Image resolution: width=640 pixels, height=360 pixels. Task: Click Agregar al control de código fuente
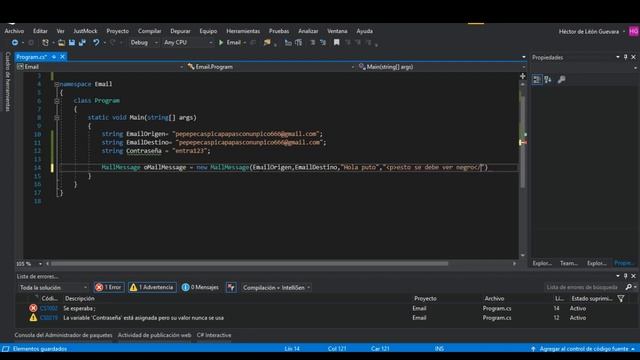[584, 349]
